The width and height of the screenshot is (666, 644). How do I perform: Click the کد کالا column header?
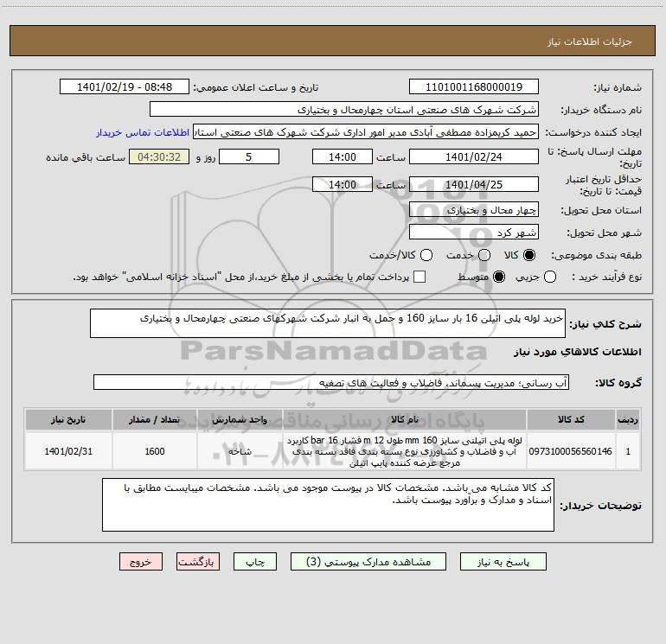coord(571,420)
